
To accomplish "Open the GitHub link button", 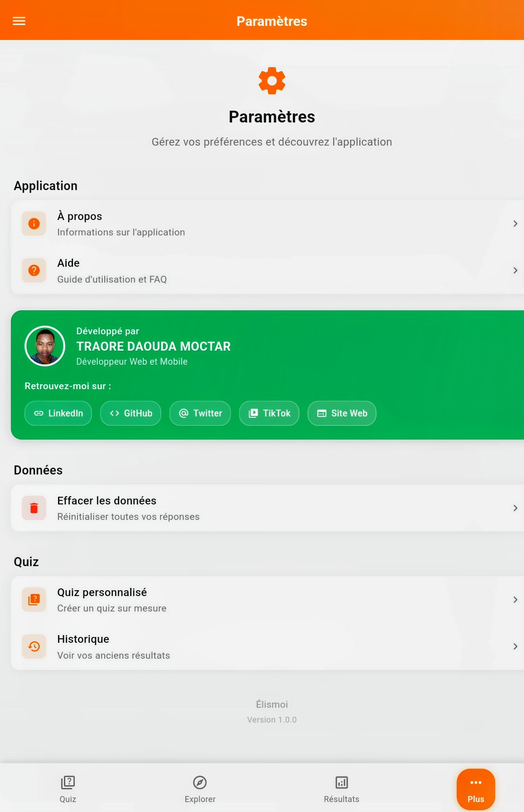I will (131, 413).
